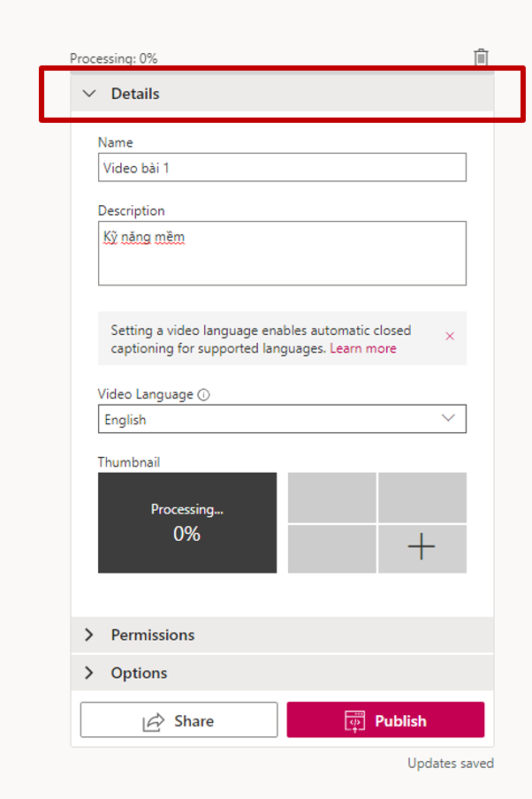Open the Learn more link
This screenshot has width=532, height=799.
point(363,348)
